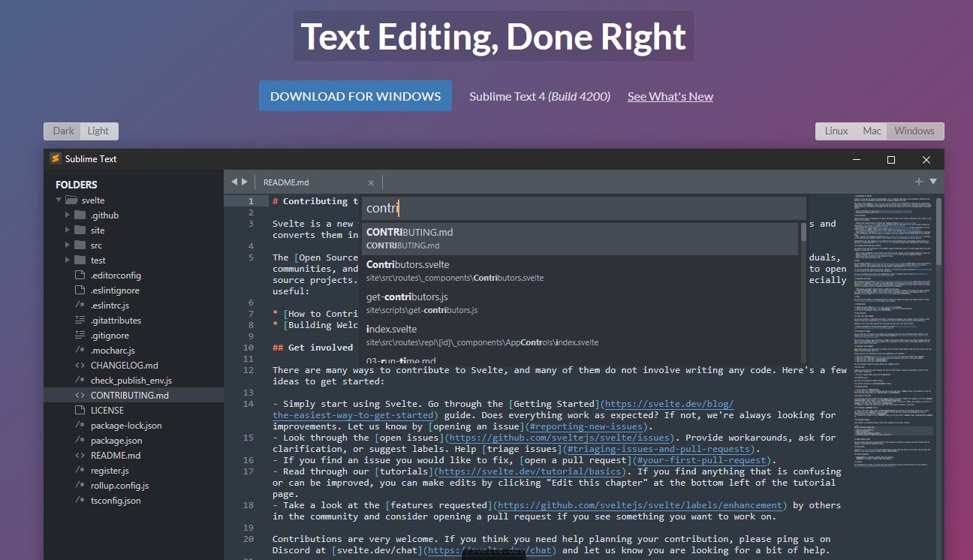The height and width of the screenshot is (560, 973).
Task: Choose get-contributors.js in search results
Action: click(580, 303)
